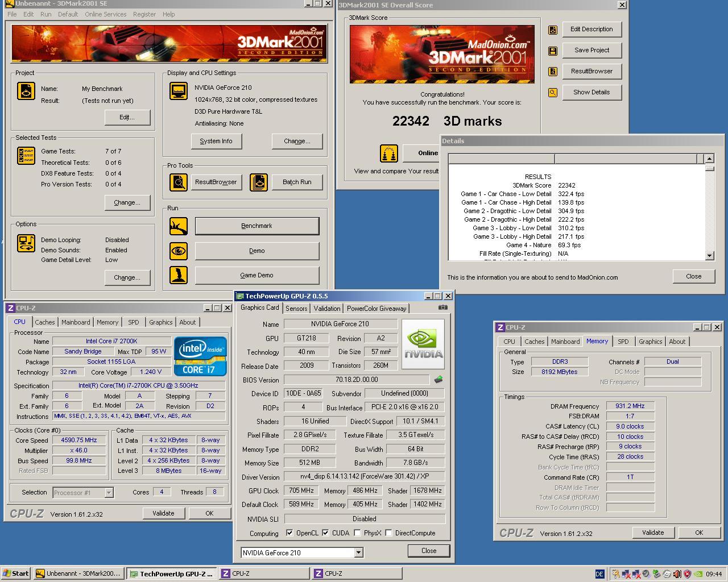
Task: Click OK in the CPU-Z Memory window
Action: (699, 533)
